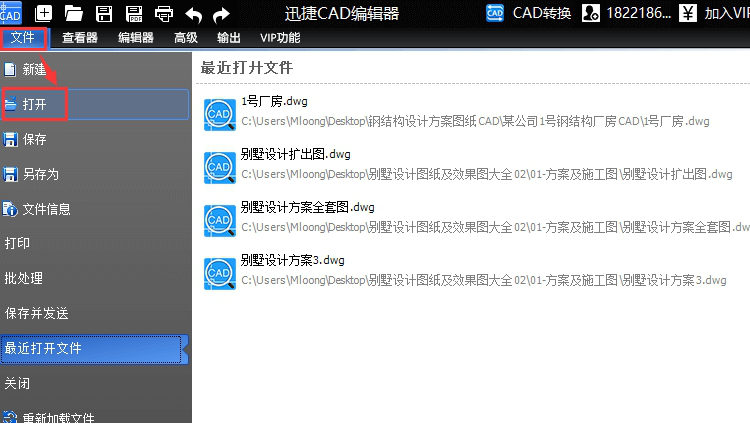Open recent file 别墅设计扩出图.dwg
Image resolution: width=750 pixels, height=439 pixels.
[296, 154]
